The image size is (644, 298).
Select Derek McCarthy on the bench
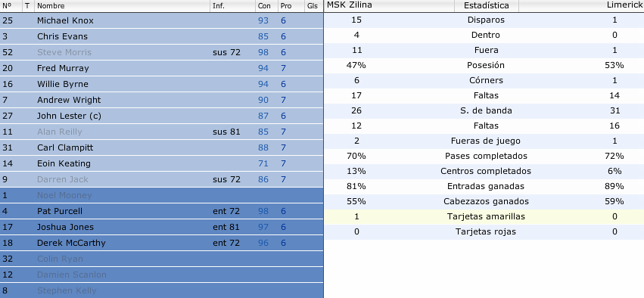161,243
